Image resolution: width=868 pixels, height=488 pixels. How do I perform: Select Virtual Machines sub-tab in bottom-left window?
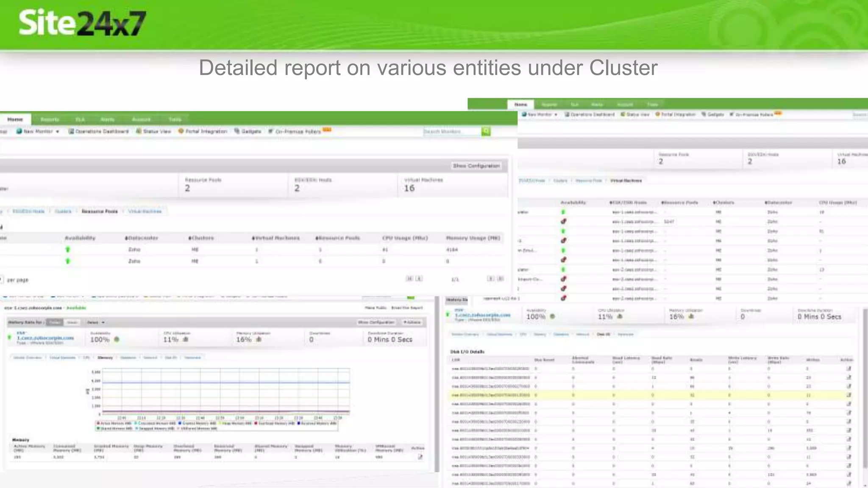(62, 358)
